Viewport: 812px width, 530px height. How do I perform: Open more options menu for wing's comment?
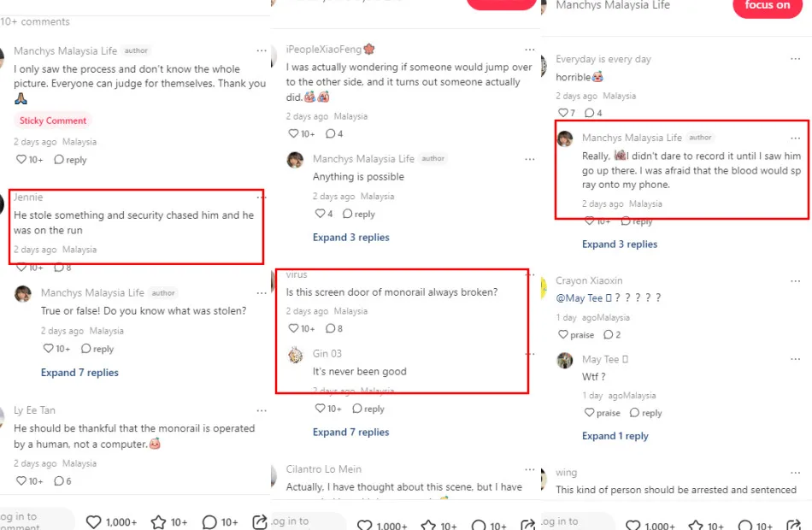(796, 473)
